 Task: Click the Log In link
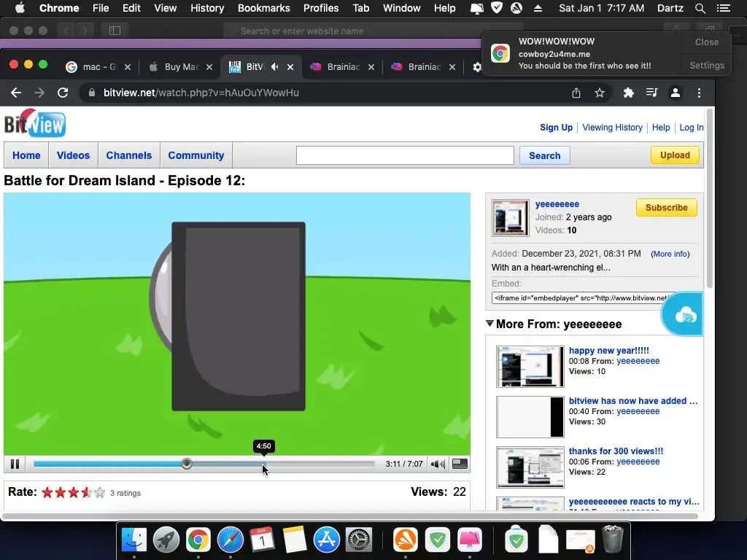tap(692, 127)
